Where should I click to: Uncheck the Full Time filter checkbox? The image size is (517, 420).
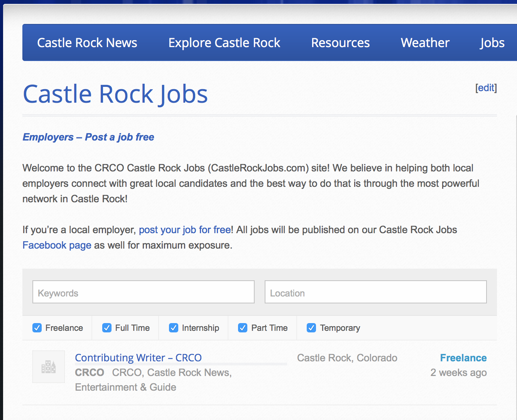tap(107, 328)
